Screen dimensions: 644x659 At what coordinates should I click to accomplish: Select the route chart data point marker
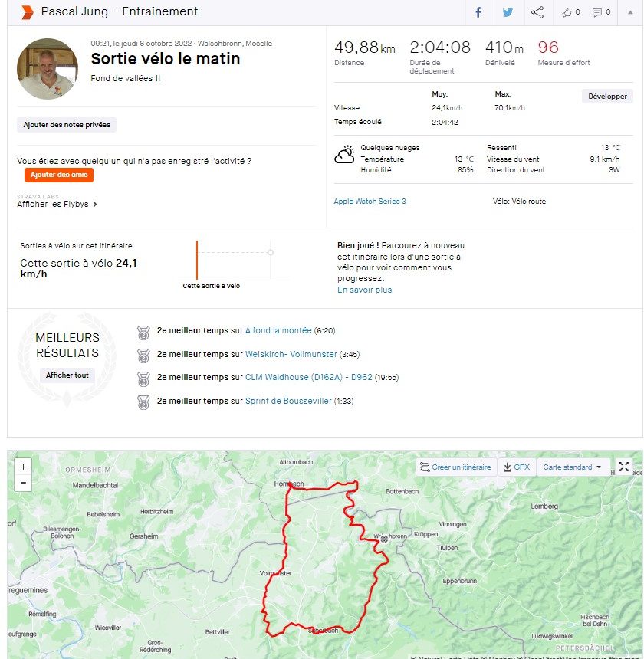271,253
